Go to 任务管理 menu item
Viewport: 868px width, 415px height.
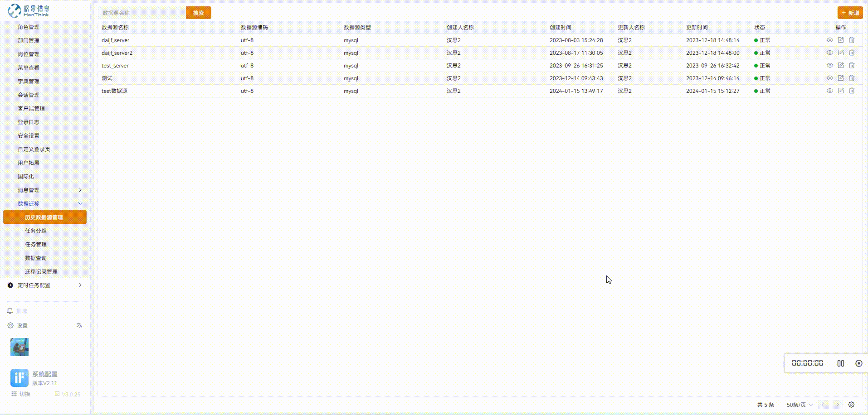pyautogui.click(x=36, y=244)
